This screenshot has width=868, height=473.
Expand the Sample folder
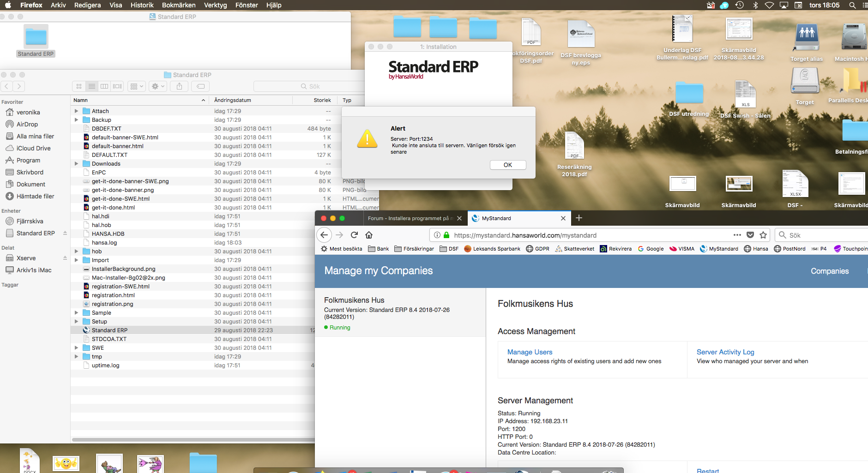pyautogui.click(x=76, y=313)
